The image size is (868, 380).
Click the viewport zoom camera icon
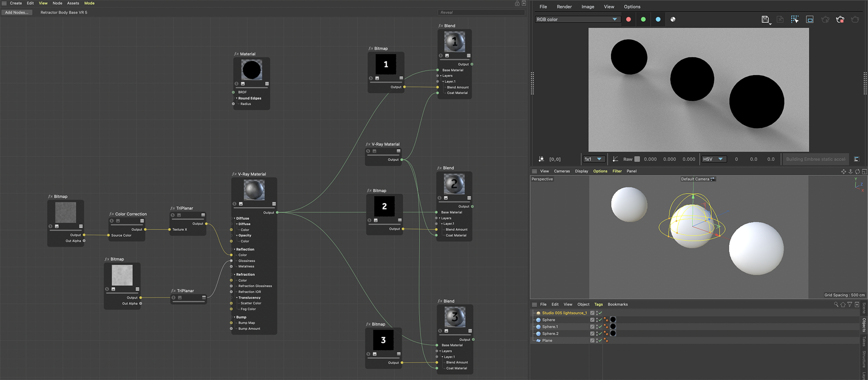(851, 172)
